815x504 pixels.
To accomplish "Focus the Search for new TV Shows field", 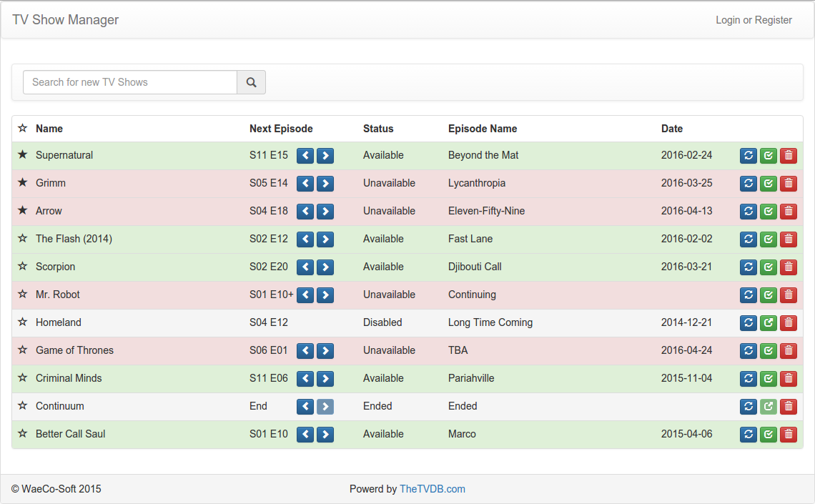I will tap(130, 82).
